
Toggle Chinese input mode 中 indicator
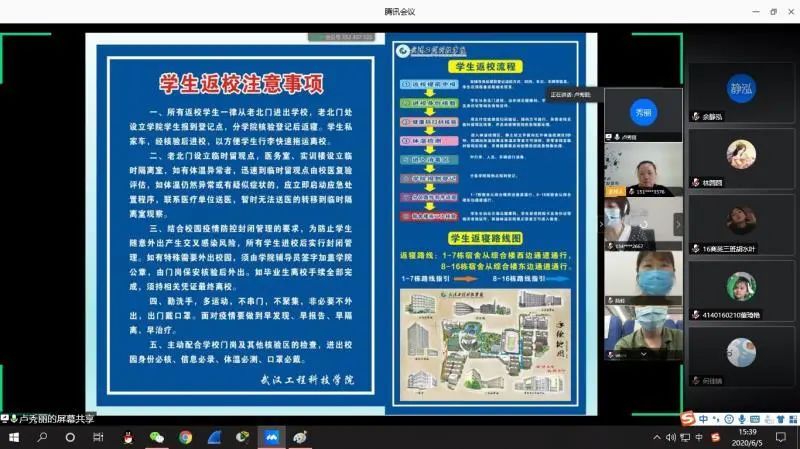pyautogui.click(x=703, y=418)
